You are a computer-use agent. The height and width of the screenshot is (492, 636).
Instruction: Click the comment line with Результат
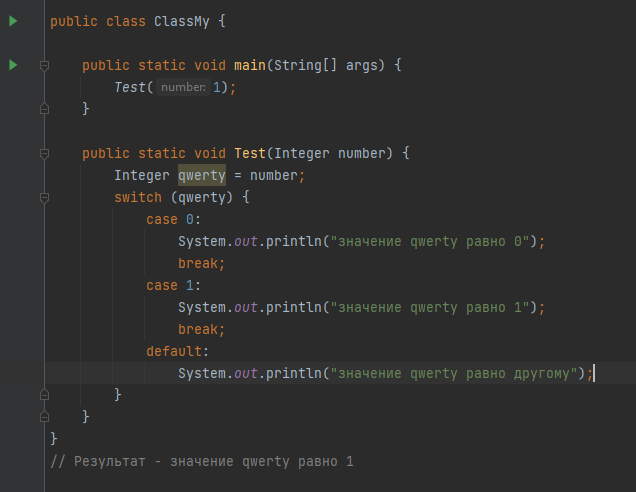[x=202, y=461]
